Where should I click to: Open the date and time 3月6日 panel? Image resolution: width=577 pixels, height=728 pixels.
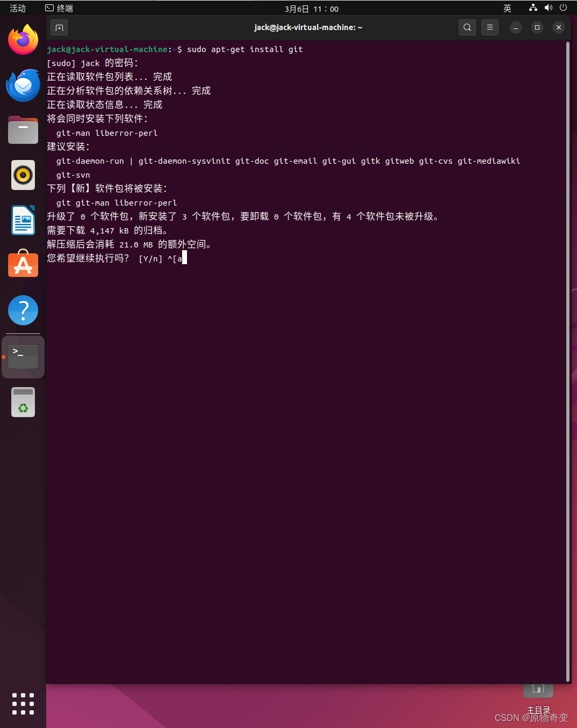click(312, 9)
